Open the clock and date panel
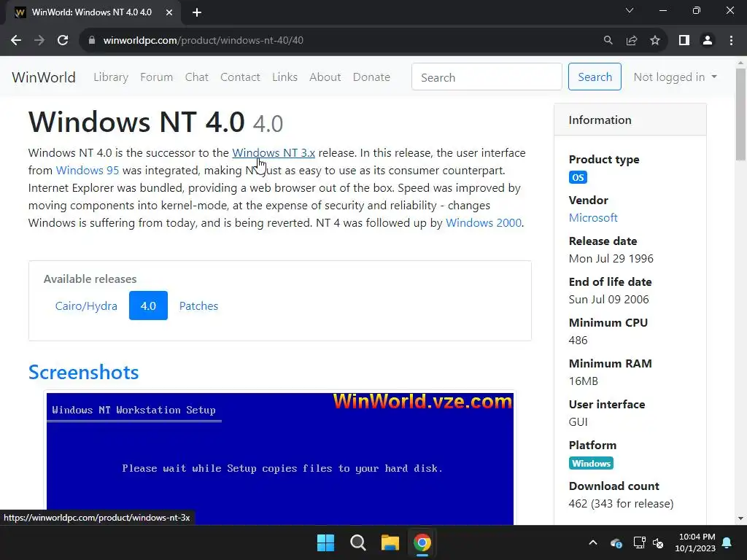Screen dimensions: 747x560 click(695, 542)
